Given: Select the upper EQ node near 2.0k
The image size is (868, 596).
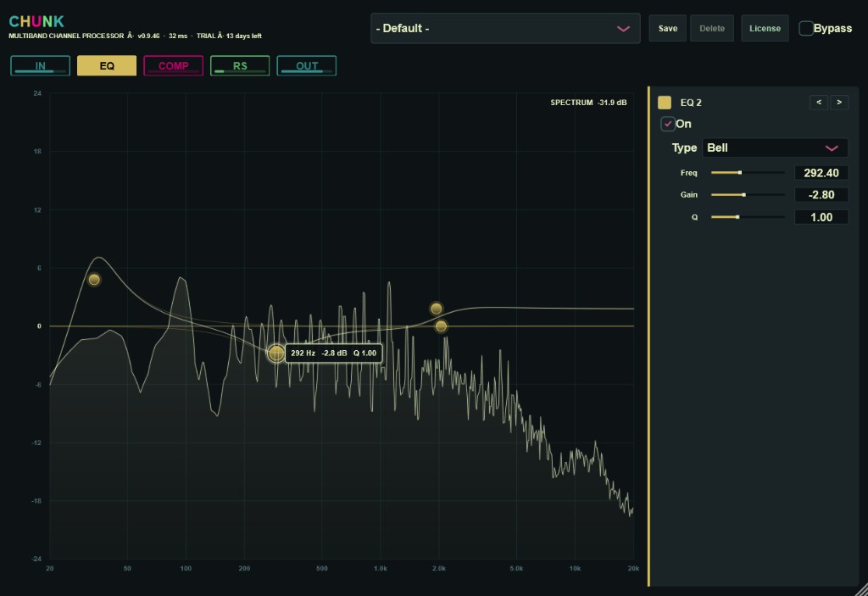Looking at the screenshot, I should tap(437, 309).
